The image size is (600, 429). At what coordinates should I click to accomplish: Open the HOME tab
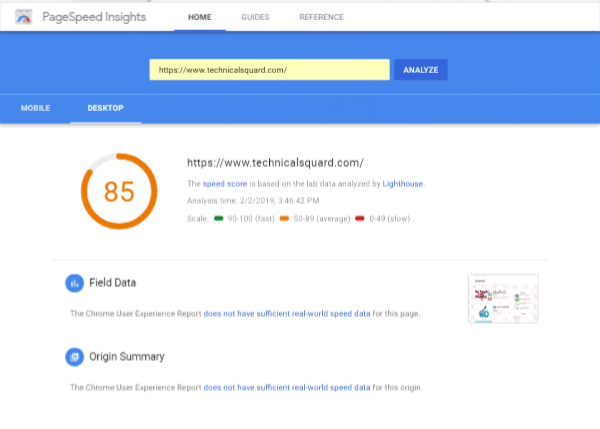(200, 17)
